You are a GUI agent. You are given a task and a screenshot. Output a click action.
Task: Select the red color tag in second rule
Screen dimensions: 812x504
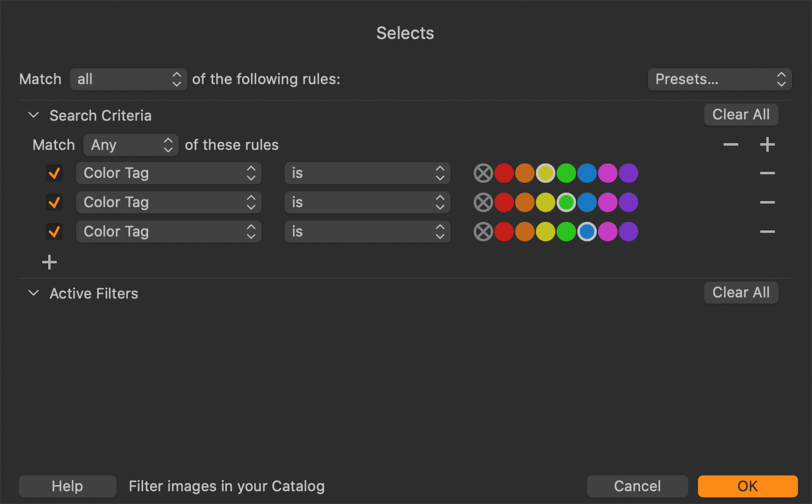pos(504,203)
